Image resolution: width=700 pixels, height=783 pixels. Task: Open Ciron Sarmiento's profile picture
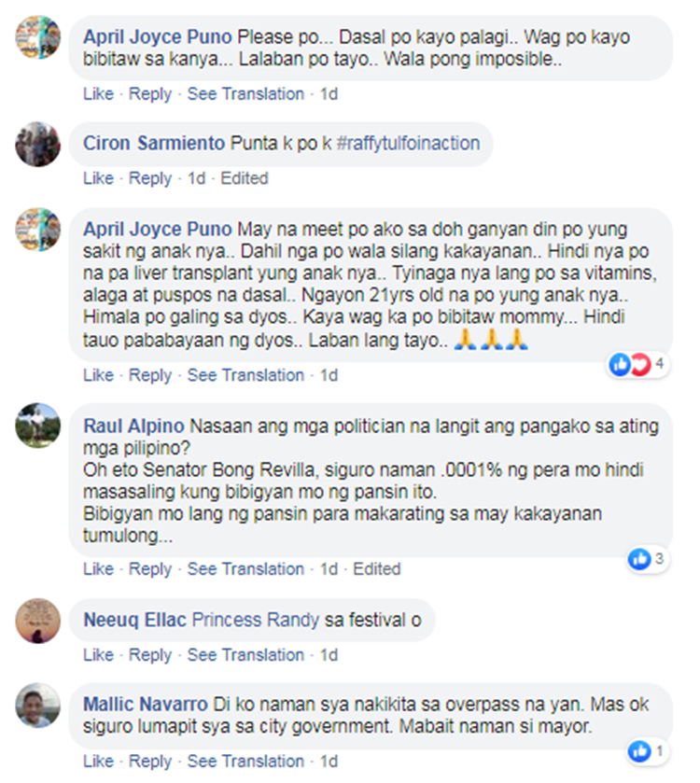point(38,144)
